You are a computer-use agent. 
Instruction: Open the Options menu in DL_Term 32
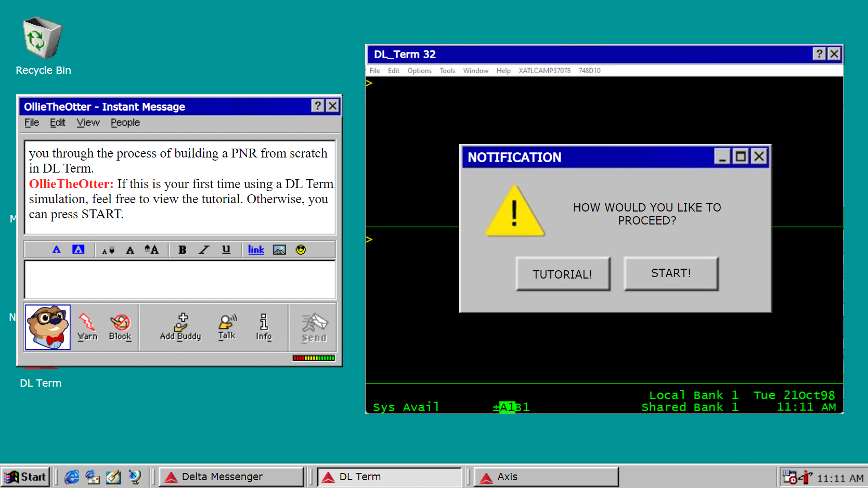(x=419, y=71)
